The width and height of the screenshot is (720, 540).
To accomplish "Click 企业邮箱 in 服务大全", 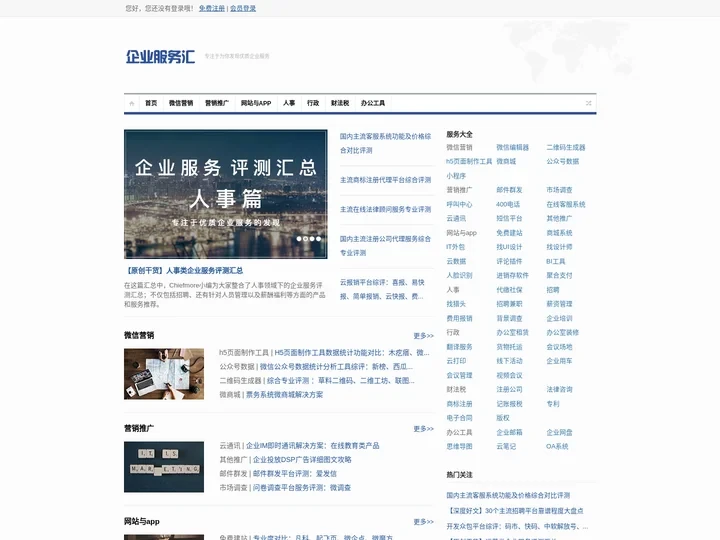I will [x=509, y=432].
